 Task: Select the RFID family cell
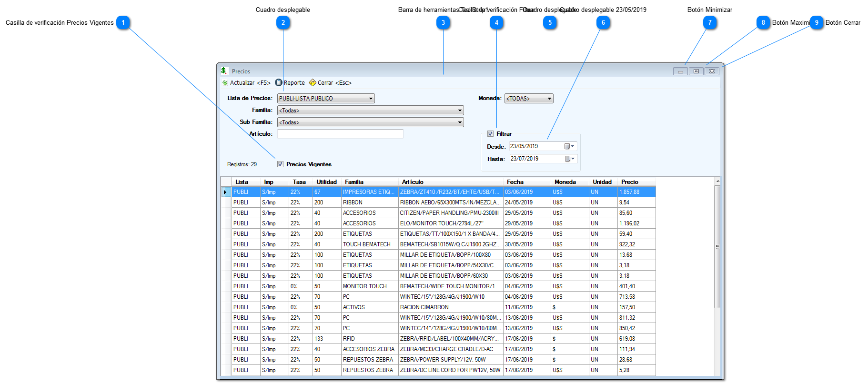tap(370, 339)
